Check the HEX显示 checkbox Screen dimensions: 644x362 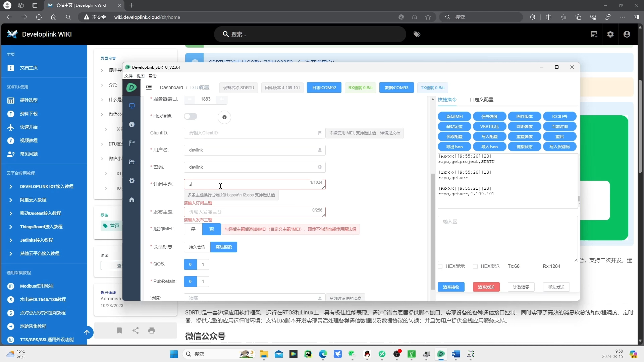click(x=440, y=266)
